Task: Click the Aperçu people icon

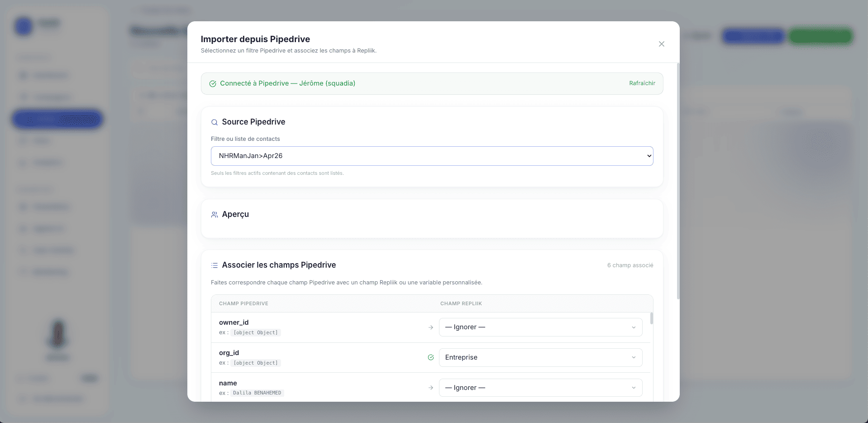Action: coord(215,215)
